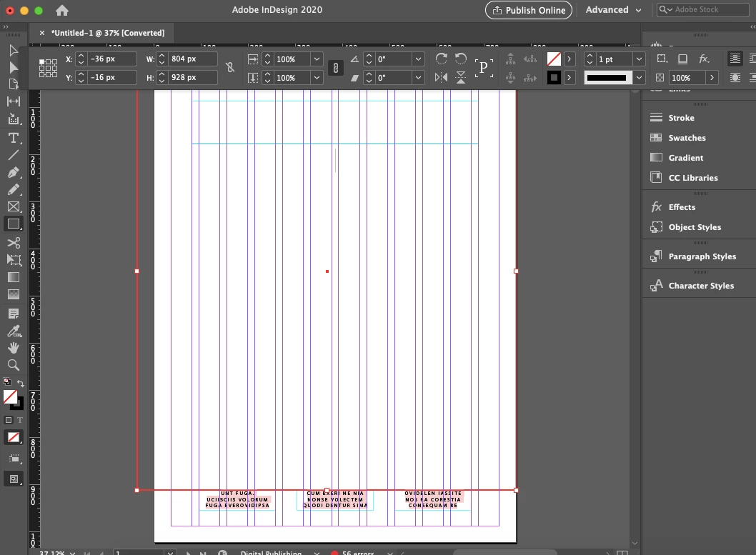Set top-left reference point in locator
Image resolution: width=756 pixels, height=555 pixels.
[x=41, y=61]
